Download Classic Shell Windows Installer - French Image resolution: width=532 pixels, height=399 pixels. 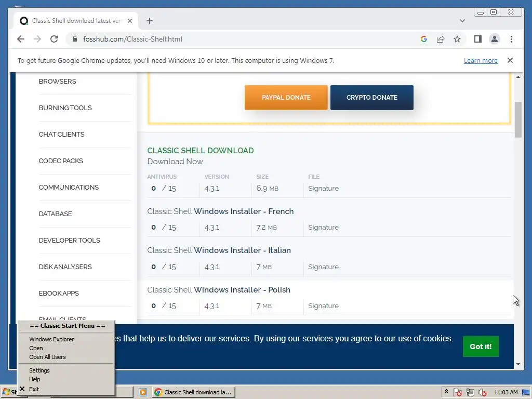tap(220, 211)
